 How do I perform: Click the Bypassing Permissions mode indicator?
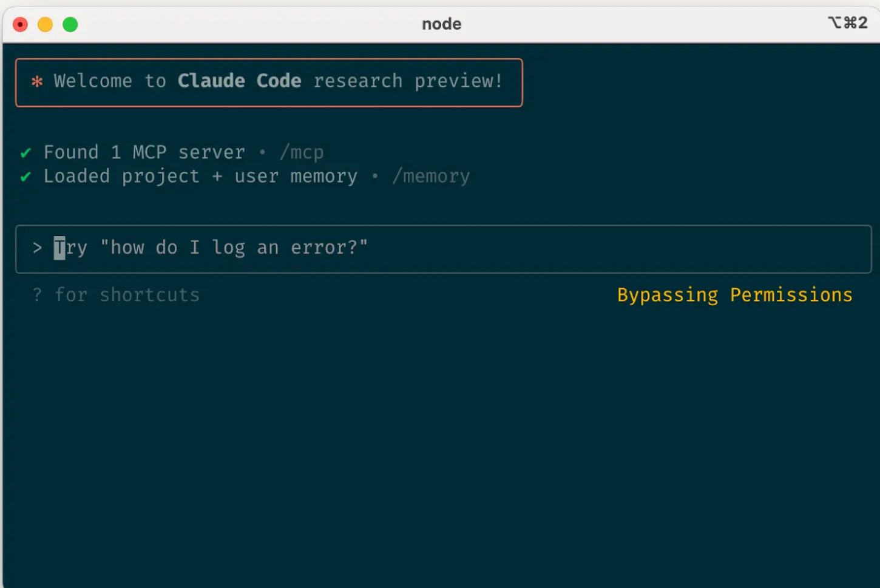tap(734, 295)
